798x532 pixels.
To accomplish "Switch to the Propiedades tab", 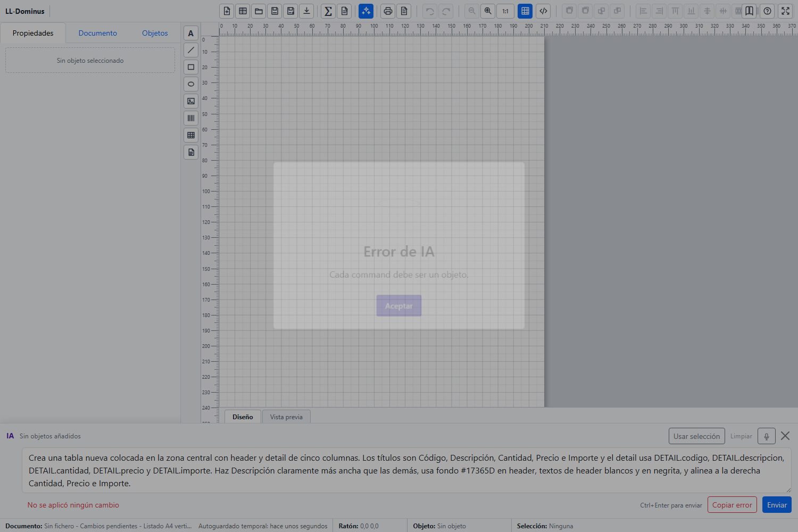I will [33, 33].
